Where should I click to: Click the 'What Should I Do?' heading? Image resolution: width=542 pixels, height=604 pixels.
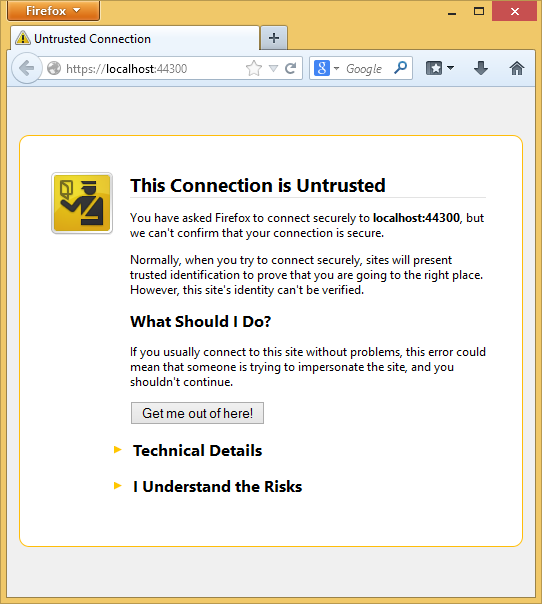(200, 321)
